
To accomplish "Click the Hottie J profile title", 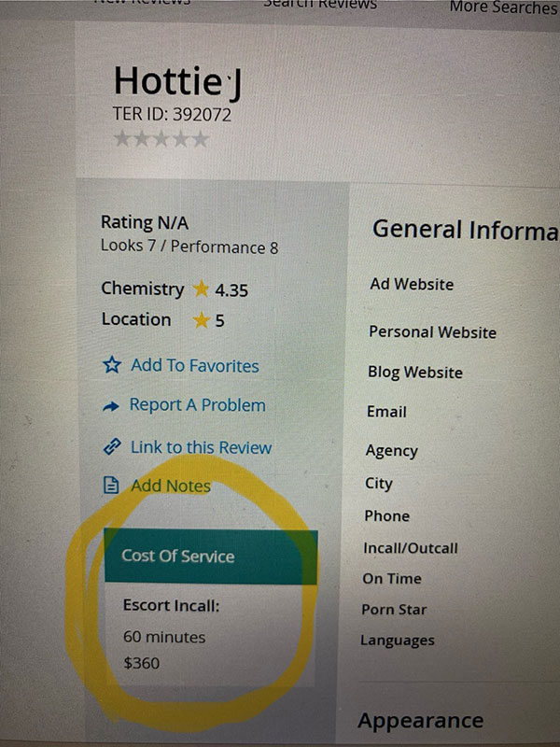I will 177,82.
